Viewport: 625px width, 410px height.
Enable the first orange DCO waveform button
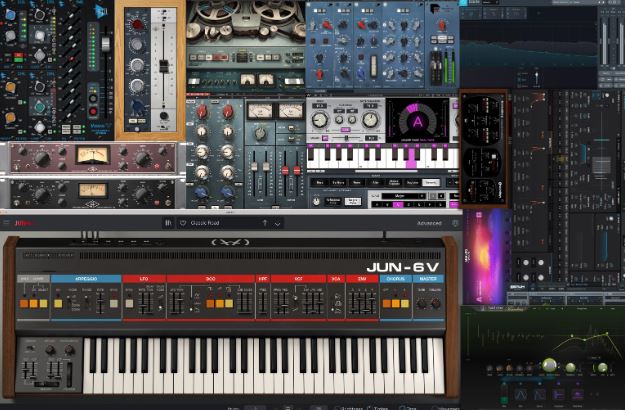[x=210, y=304]
